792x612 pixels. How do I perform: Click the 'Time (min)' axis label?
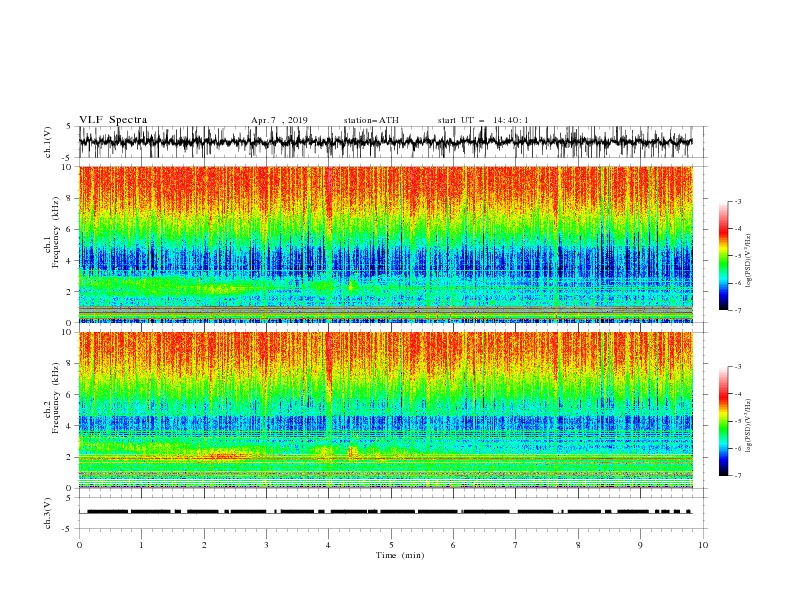[x=400, y=555]
